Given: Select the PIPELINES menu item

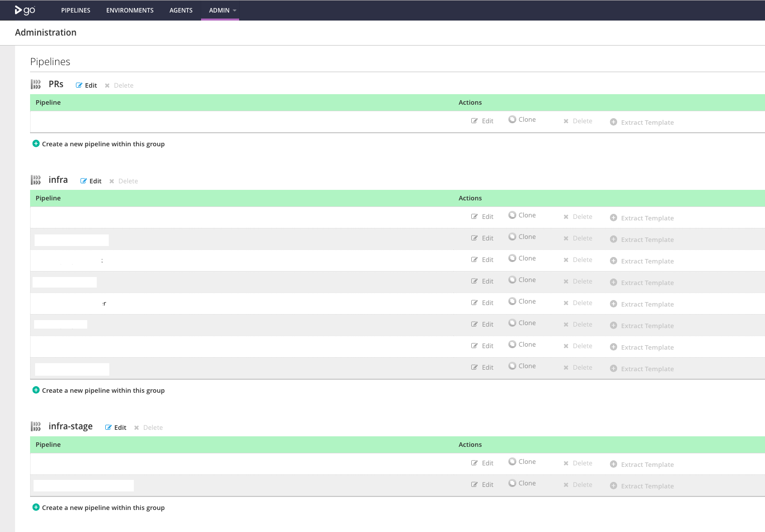Looking at the screenshot, I should point(76,10).
